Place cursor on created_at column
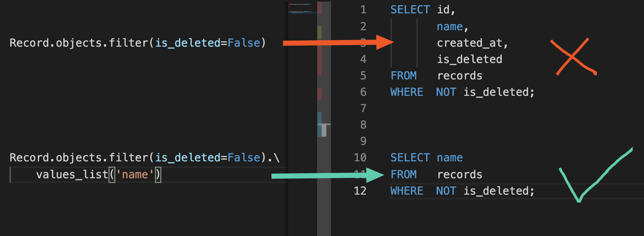Screen dimensions: 644x236 [x=469, y=43]
